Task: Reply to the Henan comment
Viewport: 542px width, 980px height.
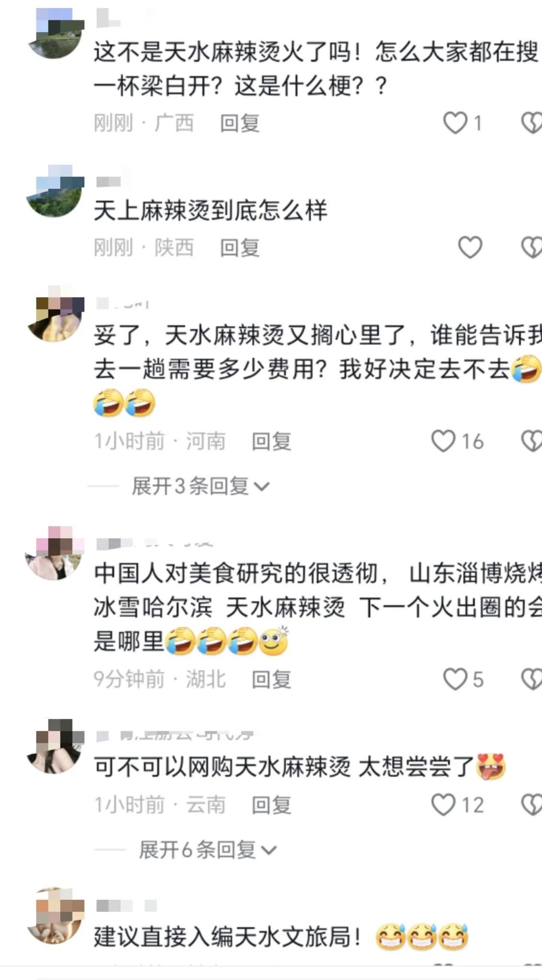Action: point(271,441)
